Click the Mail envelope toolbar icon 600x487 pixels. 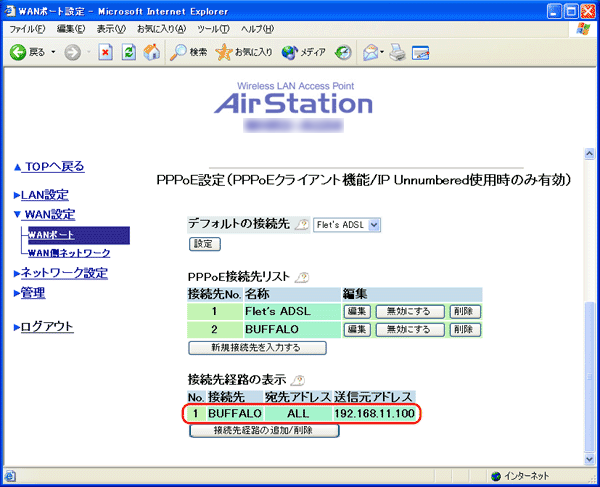370,52
